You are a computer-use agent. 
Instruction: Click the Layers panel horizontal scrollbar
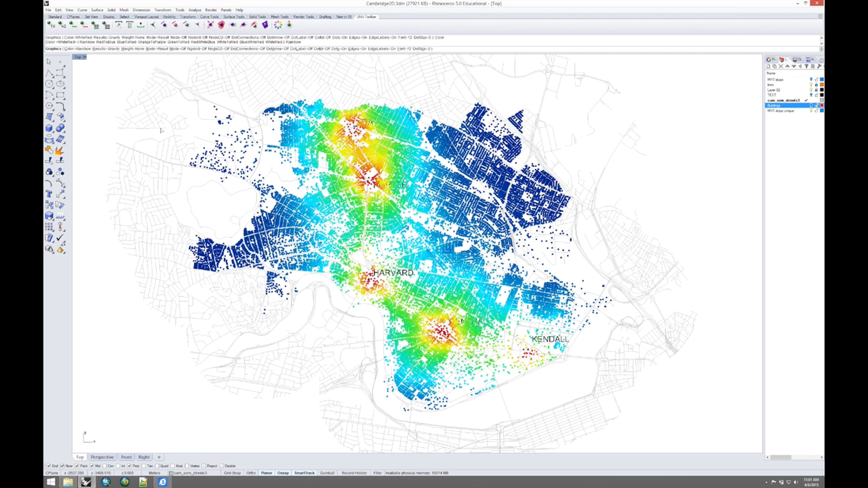tap(795, 457)
